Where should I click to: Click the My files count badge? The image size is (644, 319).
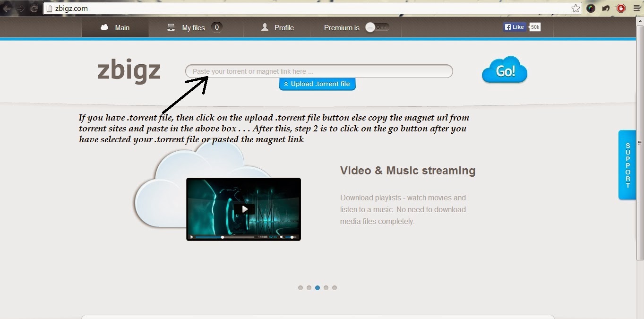(217, 27)
